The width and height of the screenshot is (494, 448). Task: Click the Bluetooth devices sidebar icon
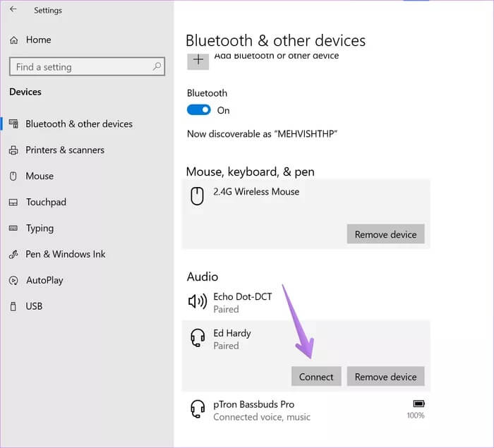tap(13, 123)
